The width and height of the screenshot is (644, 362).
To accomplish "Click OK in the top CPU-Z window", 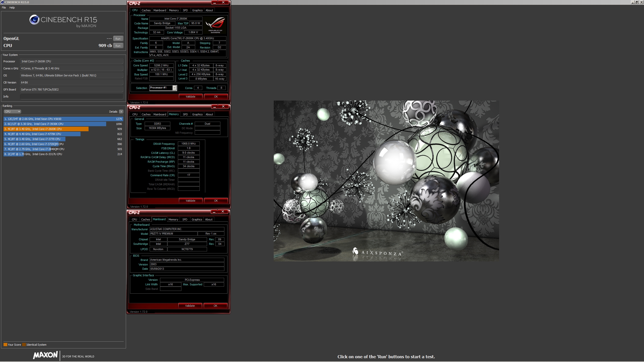I will 216,97.
